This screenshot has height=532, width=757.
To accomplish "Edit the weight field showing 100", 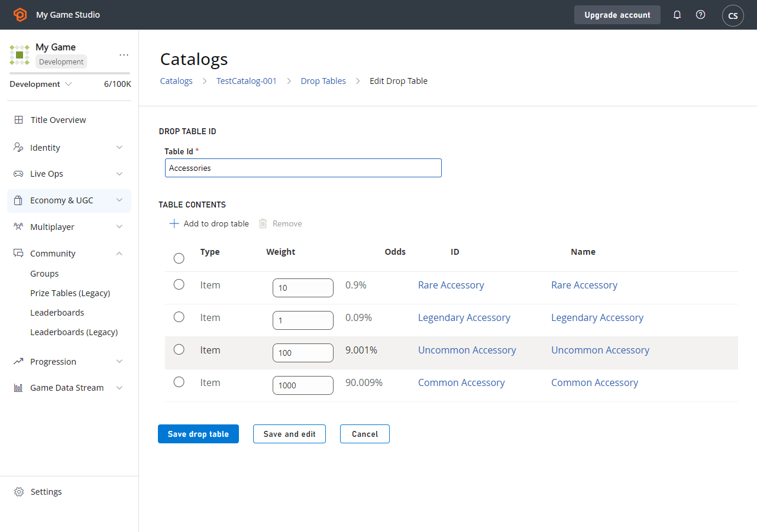I will coord(303,353).
